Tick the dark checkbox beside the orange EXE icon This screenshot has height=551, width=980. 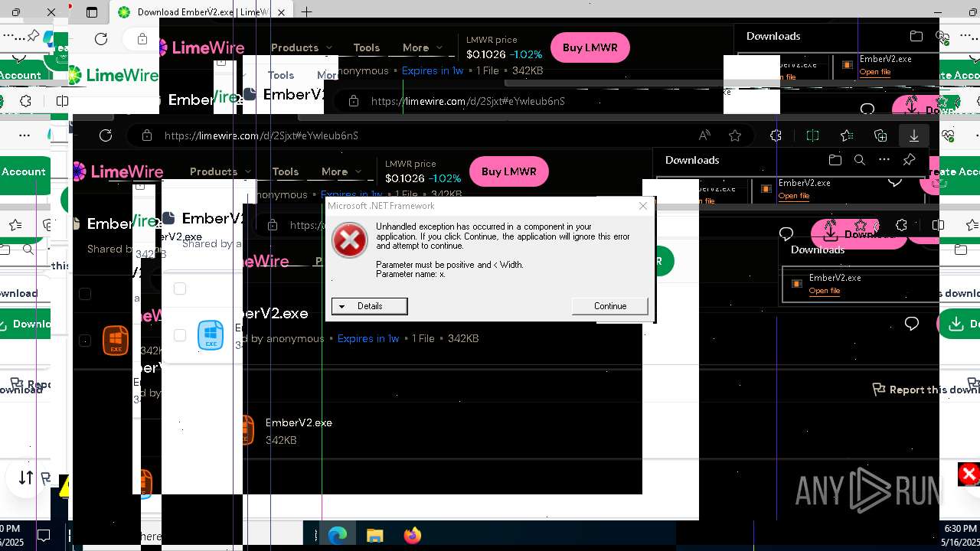[x=85, y=341]
